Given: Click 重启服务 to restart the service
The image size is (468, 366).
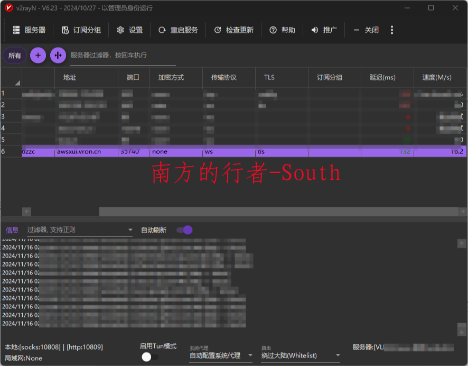Looking at the screenshot, I should [178, 30].
